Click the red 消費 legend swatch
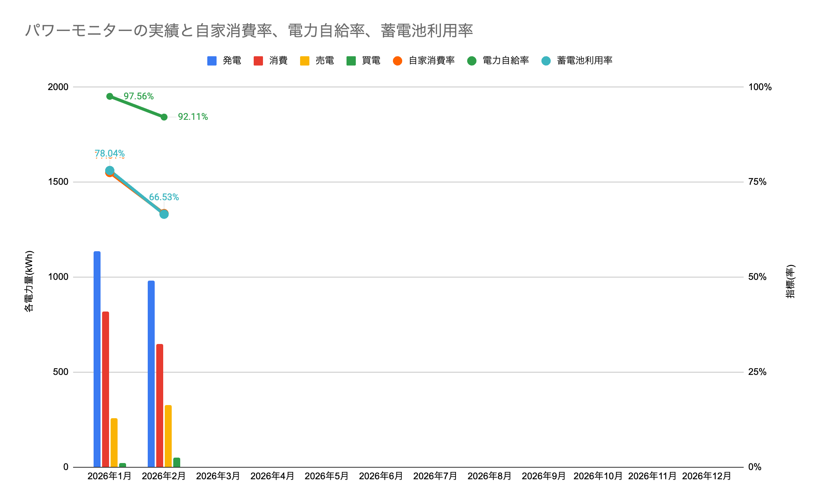This screenshot has height=504, width=816. [x=258, y=61]
